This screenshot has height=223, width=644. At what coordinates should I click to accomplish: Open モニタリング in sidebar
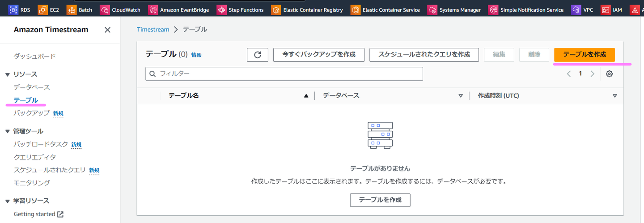[32, 183]
